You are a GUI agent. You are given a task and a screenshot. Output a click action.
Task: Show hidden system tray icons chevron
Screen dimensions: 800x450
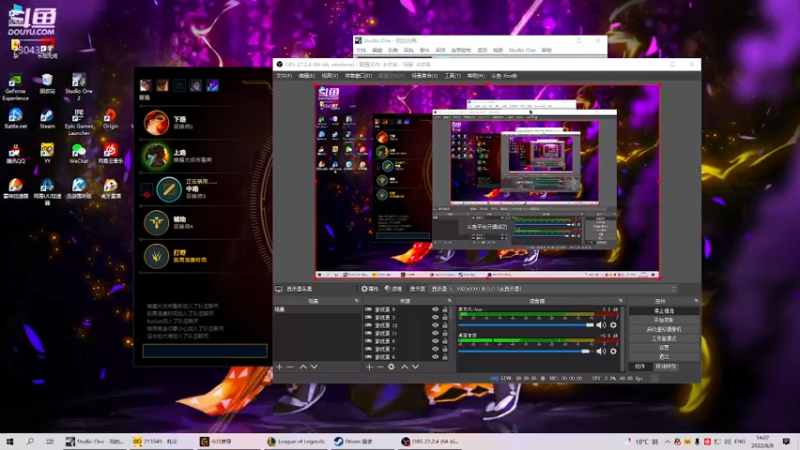pyautogui.click(x=667, y=441)
